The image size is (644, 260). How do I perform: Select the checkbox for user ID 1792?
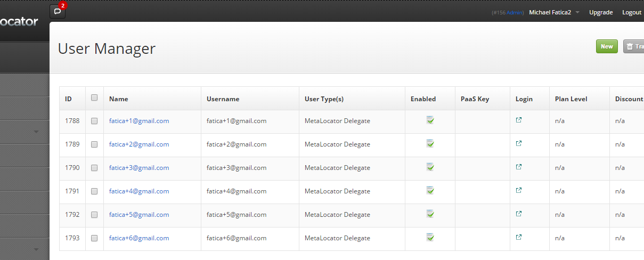coord(94,215)
